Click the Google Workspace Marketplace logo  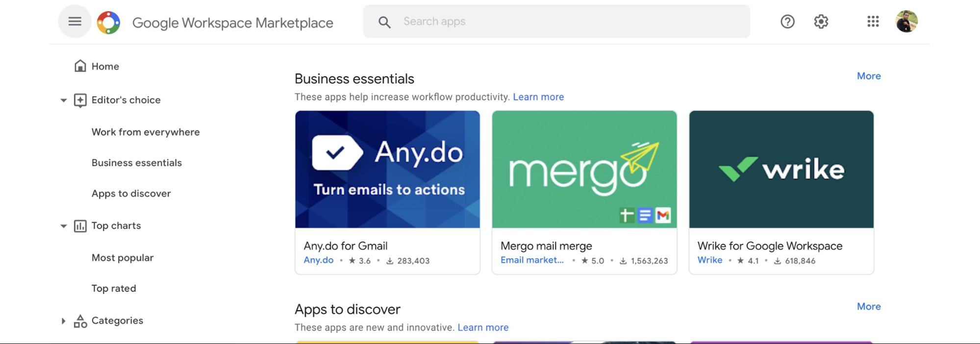click(x=108, y=23)
